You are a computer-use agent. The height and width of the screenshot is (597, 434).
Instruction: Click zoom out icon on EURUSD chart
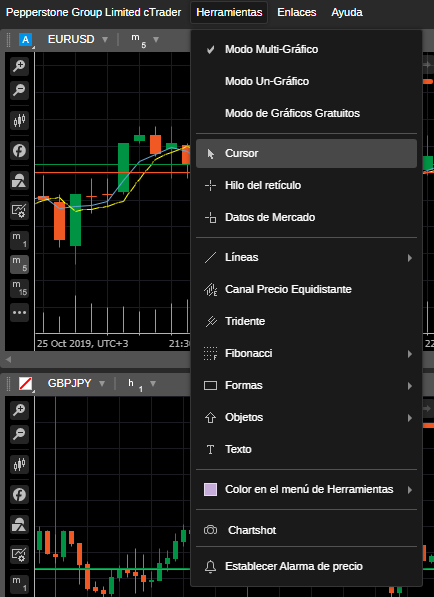tap(19, 90)
